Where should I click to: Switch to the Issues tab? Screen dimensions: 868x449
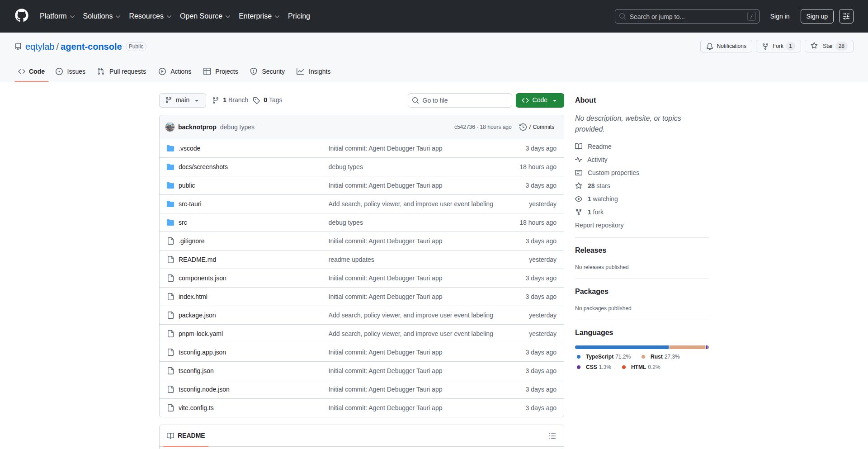point(71,71)
